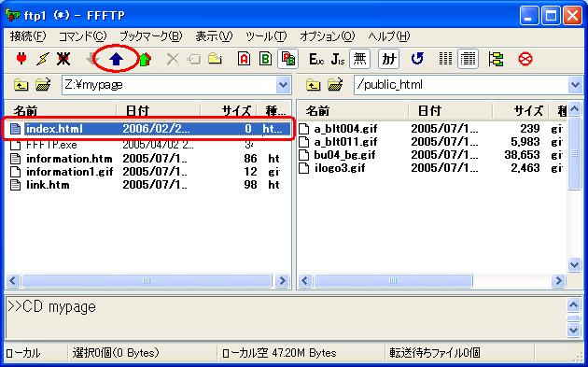Click local pane horizontal scrollbar thumb
Viewport: 588px width, 367px height.
pyautogui.click(x=147, y=280)
